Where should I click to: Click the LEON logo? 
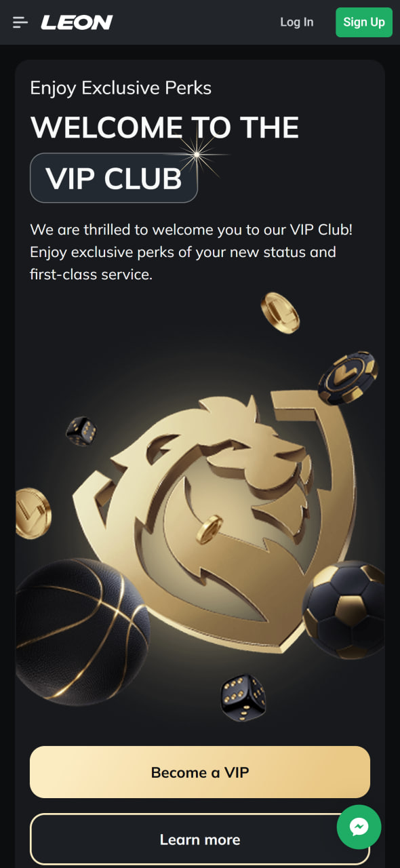tap(77, 22)
